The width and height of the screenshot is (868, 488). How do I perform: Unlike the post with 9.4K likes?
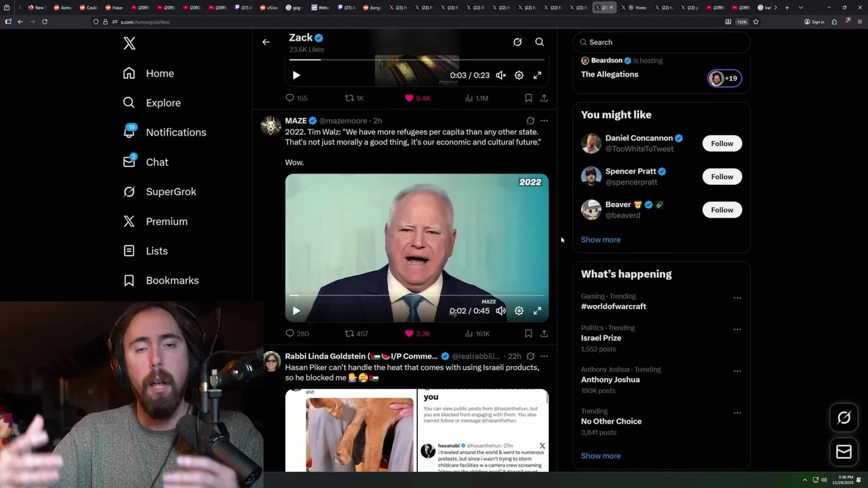click(418, 98)
